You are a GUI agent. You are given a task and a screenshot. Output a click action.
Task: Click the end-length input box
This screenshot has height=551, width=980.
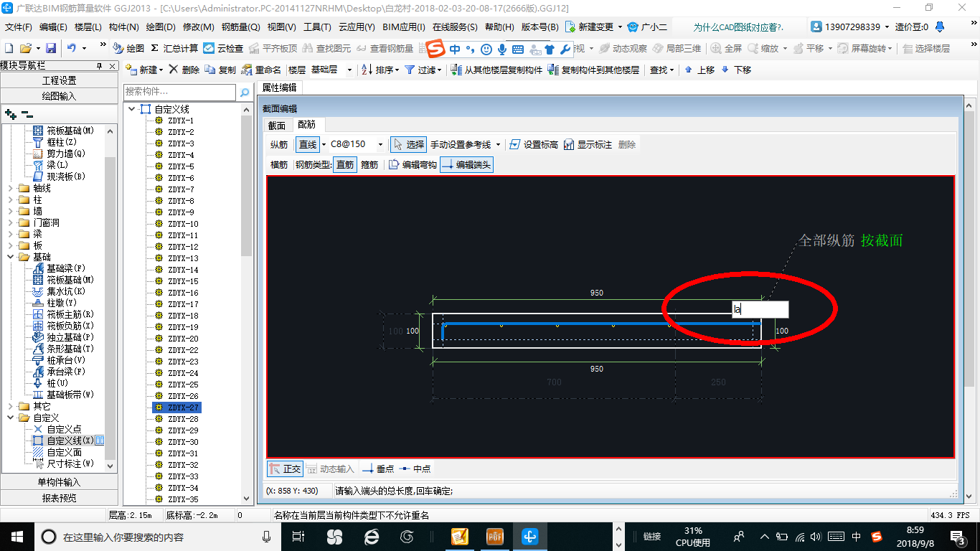[760, 309]
